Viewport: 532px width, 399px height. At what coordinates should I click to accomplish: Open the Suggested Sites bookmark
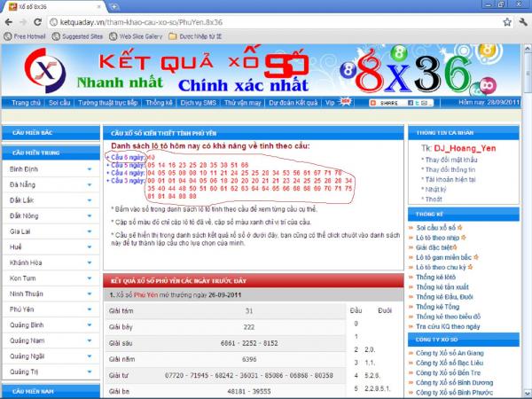click(77, 36)
